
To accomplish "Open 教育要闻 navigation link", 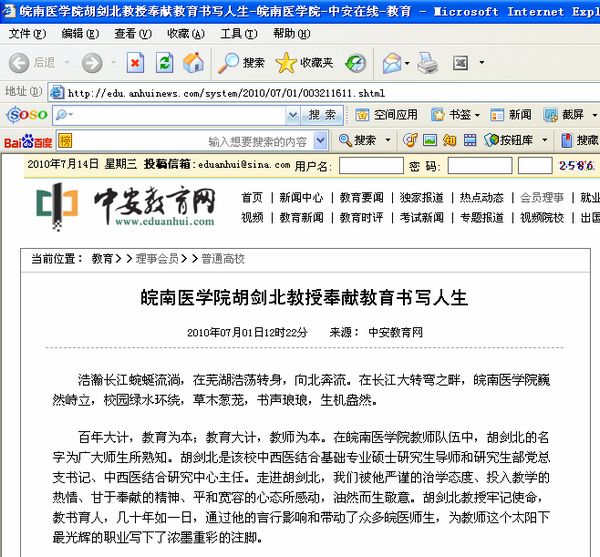I will 361,198.
